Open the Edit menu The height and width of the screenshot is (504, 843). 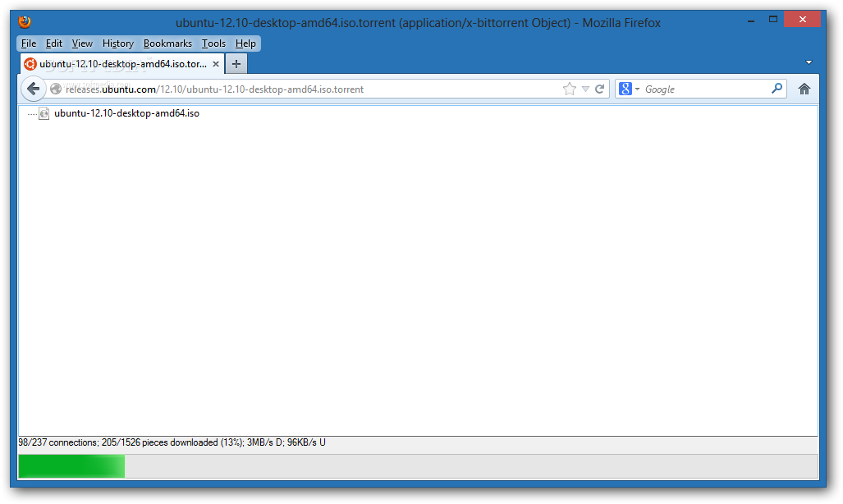click(x=53, y=44)
